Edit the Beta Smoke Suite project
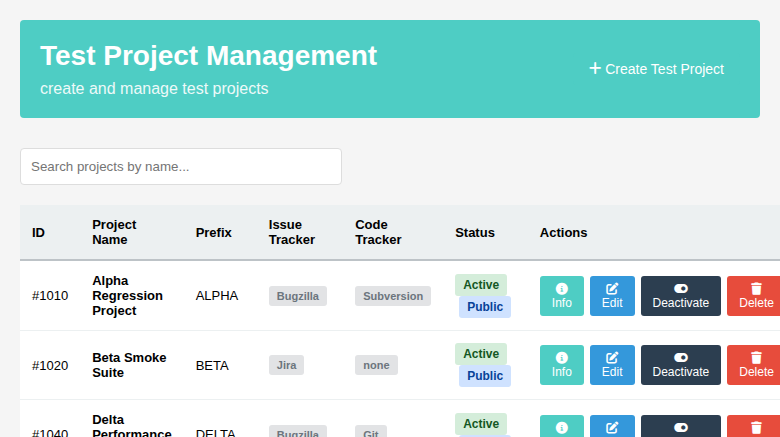Screen dimensions: 780x437 [612, 365]
